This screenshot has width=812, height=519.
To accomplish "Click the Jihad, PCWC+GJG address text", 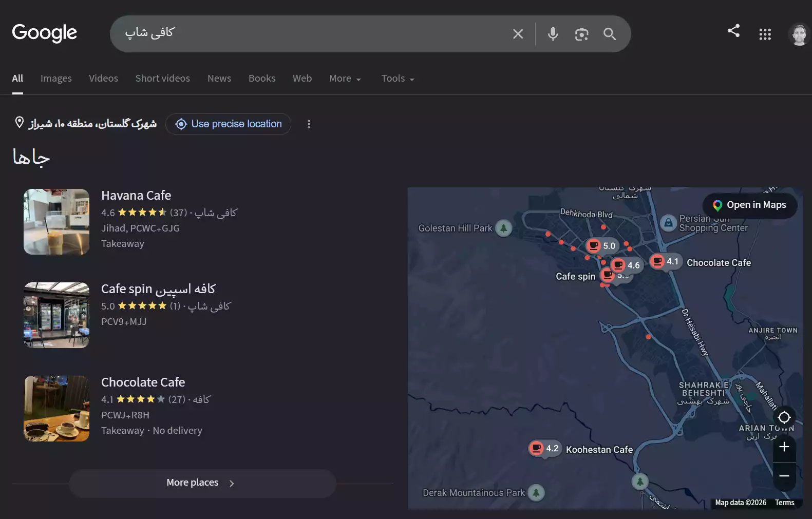I will pos(140,228).
